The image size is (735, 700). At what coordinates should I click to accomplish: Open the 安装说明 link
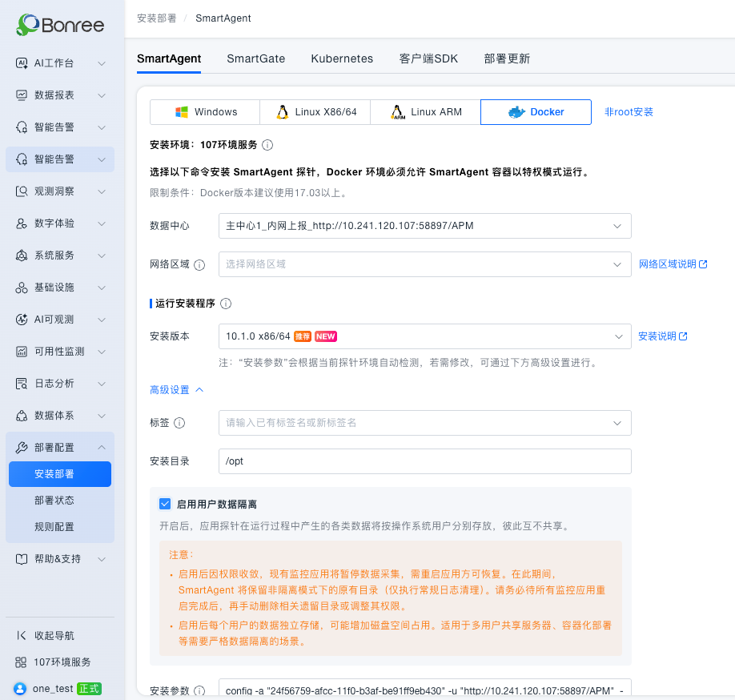[x=663, y=336]
